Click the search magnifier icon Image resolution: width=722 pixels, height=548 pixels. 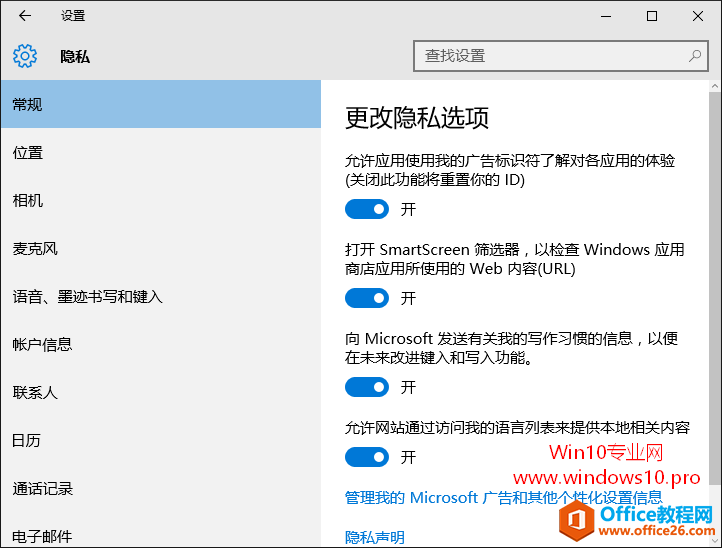[695, 56]
